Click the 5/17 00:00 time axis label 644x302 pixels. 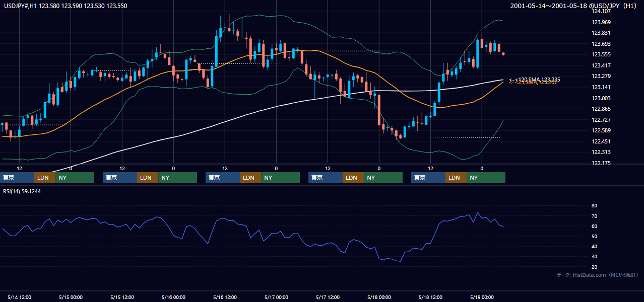point(276,297)
